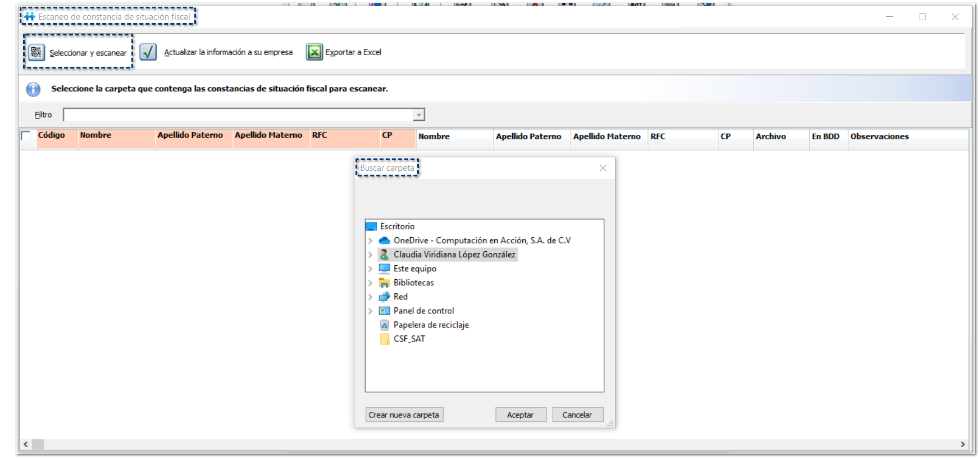Click the orange-highlighted Nombre column header
Image resolution: width=980 pixels, height=459 pixels.
[x=117, y=139]
